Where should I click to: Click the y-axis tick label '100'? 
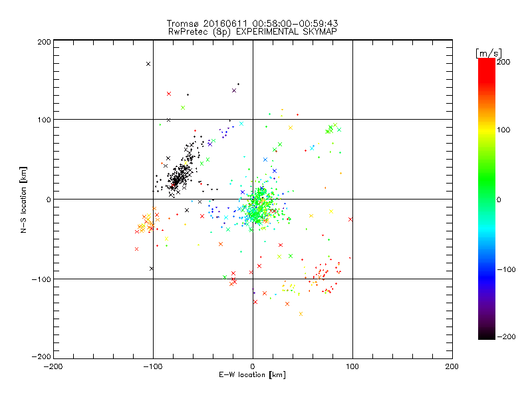[45, 120]
